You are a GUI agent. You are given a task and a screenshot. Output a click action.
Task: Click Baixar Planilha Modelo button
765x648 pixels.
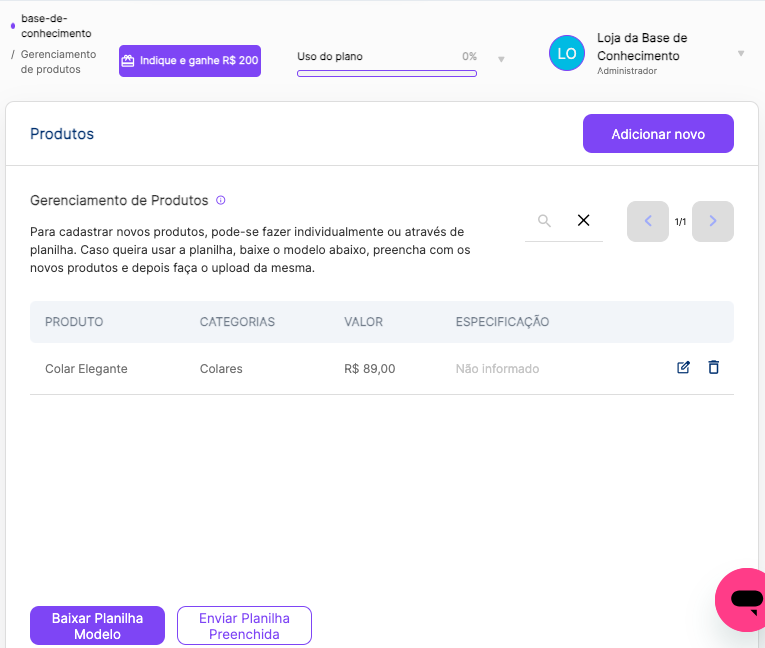[x=98, y=626]
